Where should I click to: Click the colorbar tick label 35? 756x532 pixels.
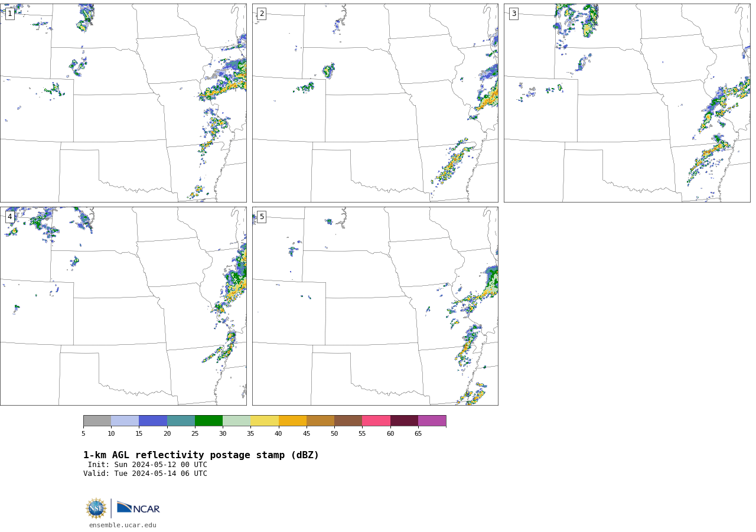250,433
